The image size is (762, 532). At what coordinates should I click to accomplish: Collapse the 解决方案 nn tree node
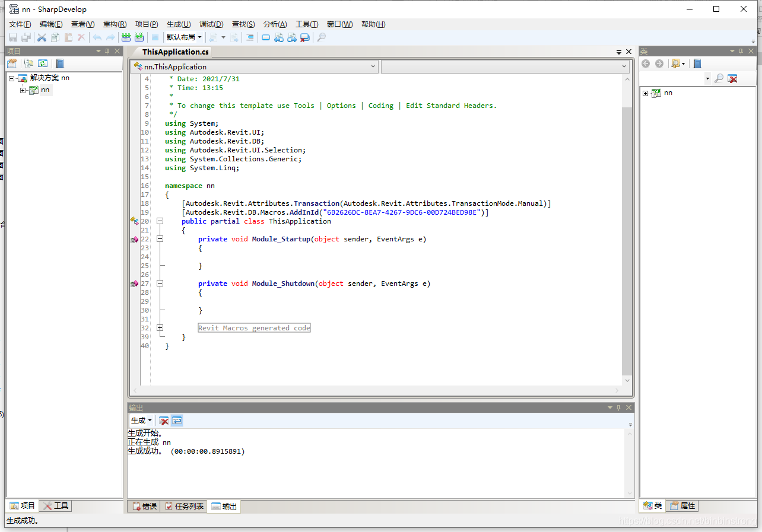coord(12,78)
